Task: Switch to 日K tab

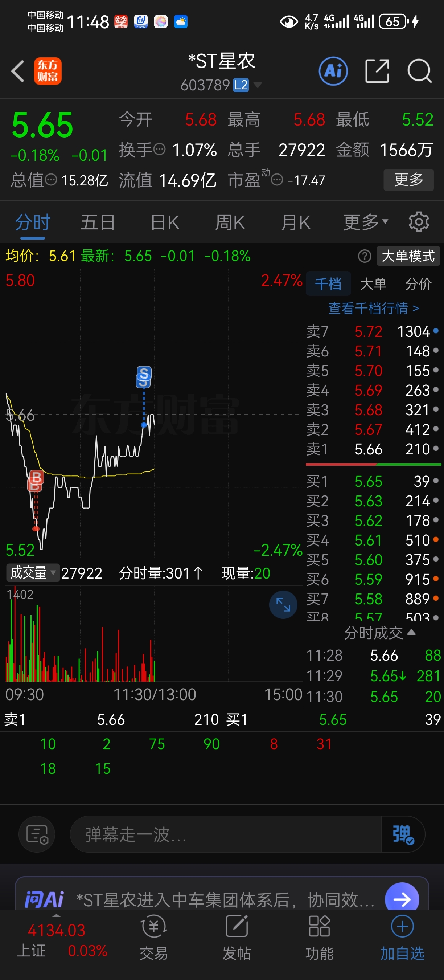Action: pyautogui.click(x=165, y=222)
